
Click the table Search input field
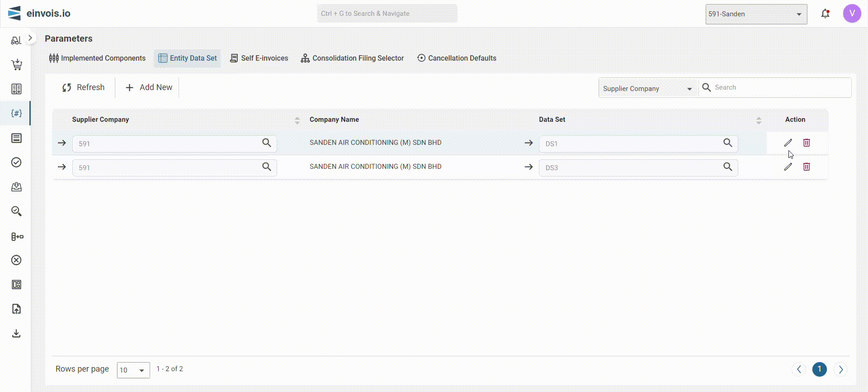click(781, 87)
